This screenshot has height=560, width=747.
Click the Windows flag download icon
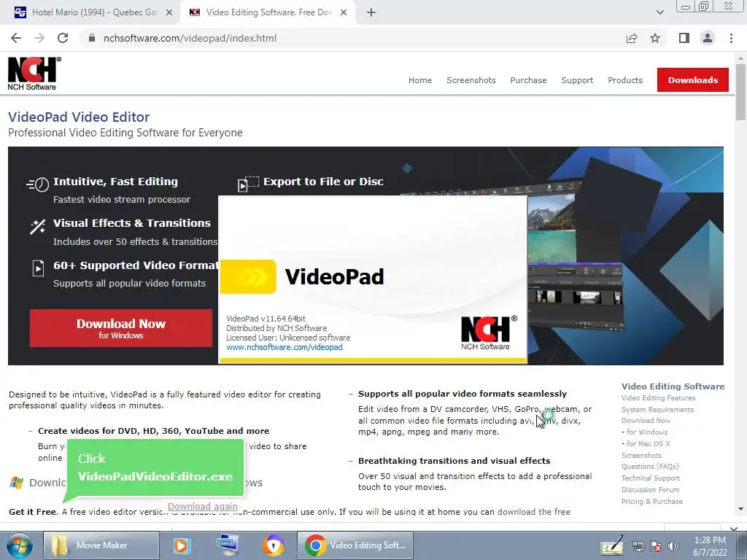[x=16, y=483]
